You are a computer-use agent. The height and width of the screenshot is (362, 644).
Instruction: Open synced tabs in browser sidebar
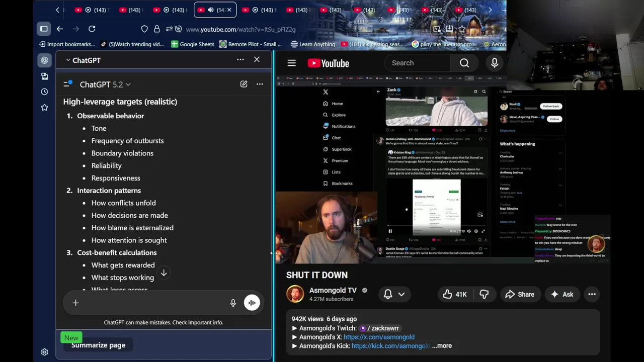(x=44, y=76)
